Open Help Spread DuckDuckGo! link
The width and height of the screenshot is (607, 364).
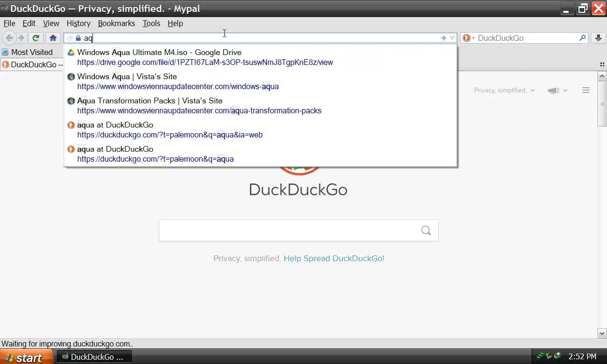tap(334, 258)
